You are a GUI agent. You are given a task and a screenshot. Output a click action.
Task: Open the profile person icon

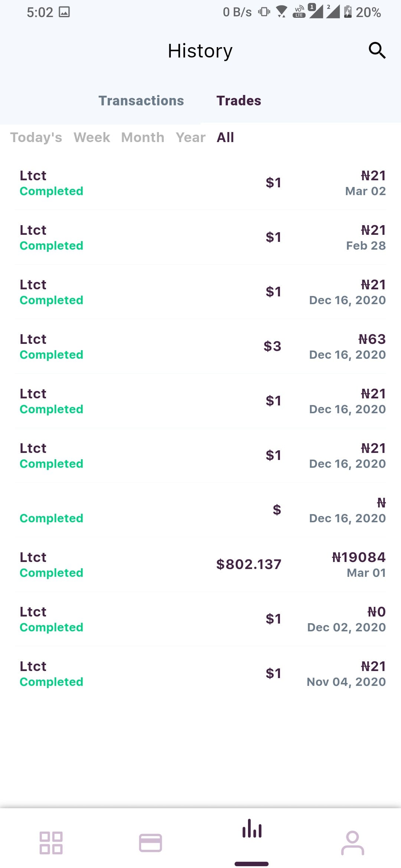pos(352,843)
